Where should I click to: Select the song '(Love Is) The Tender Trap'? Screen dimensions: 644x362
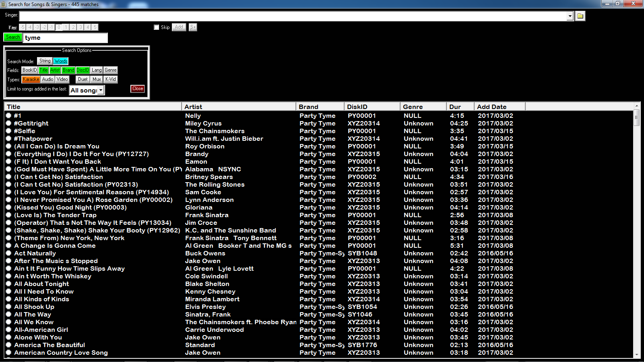click(55, 215)
